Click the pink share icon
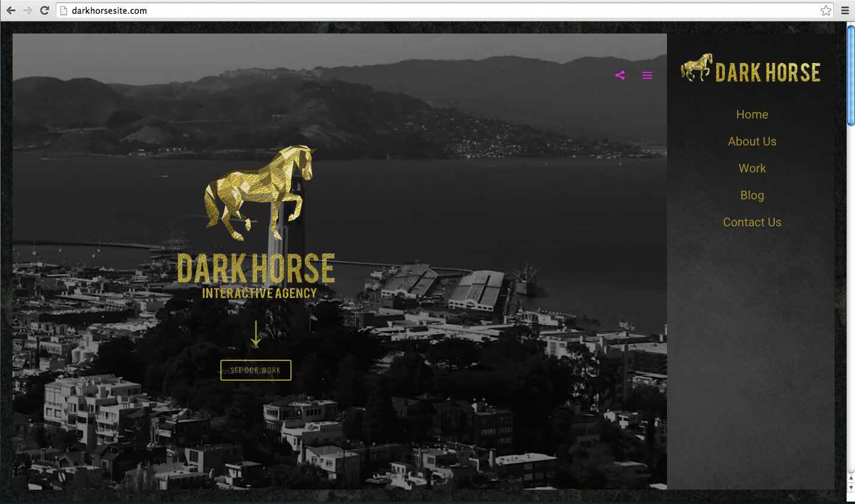This screenshot has height=504, width=855. pyautogui.click(x=620, y=75)
